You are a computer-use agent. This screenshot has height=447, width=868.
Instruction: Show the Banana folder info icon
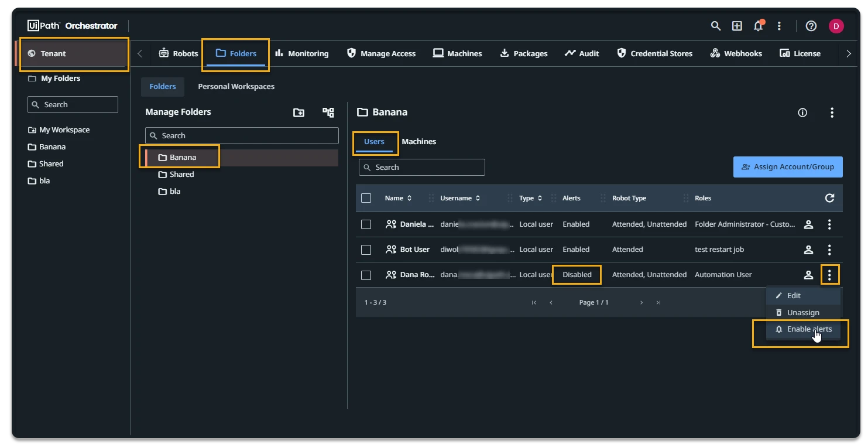click(802, 112)
